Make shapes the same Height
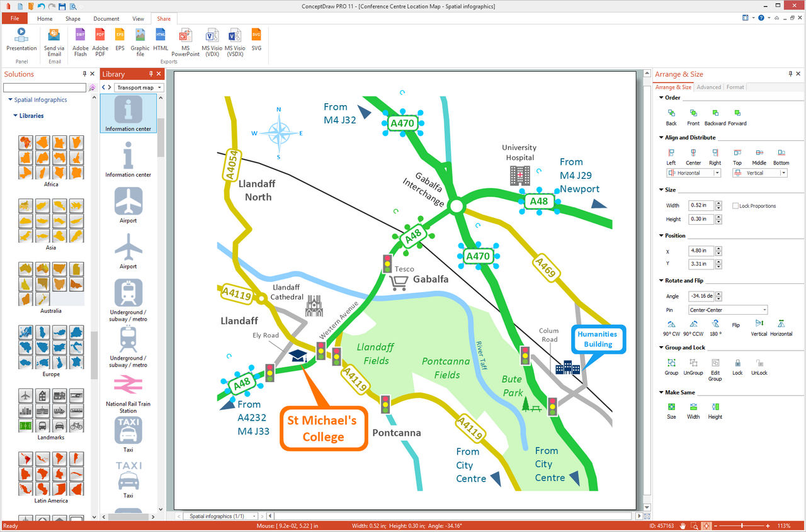The height and width of the screenshot is (532, 806). [715, 411]
